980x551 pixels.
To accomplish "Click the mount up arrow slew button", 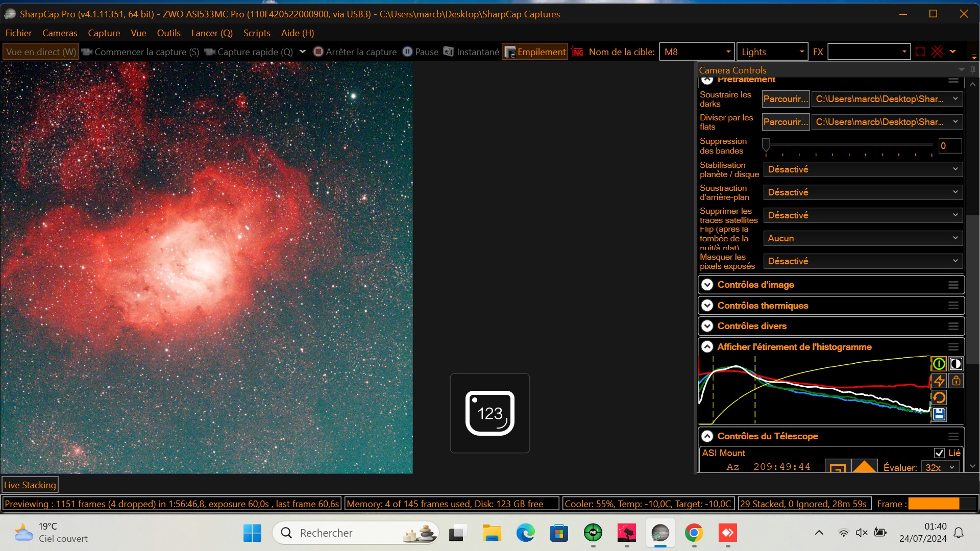I will (x=864, y=466).
